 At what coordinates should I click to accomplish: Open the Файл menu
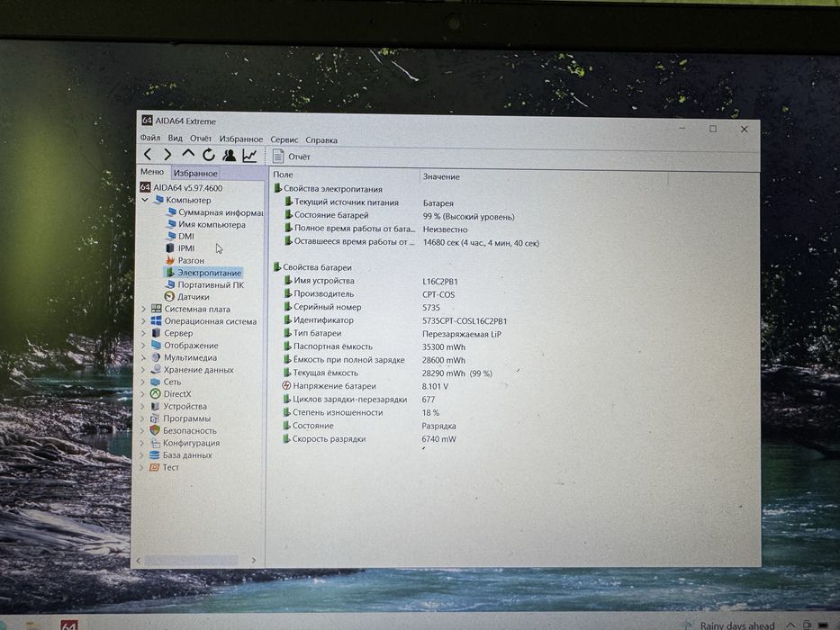pos(150,138)
